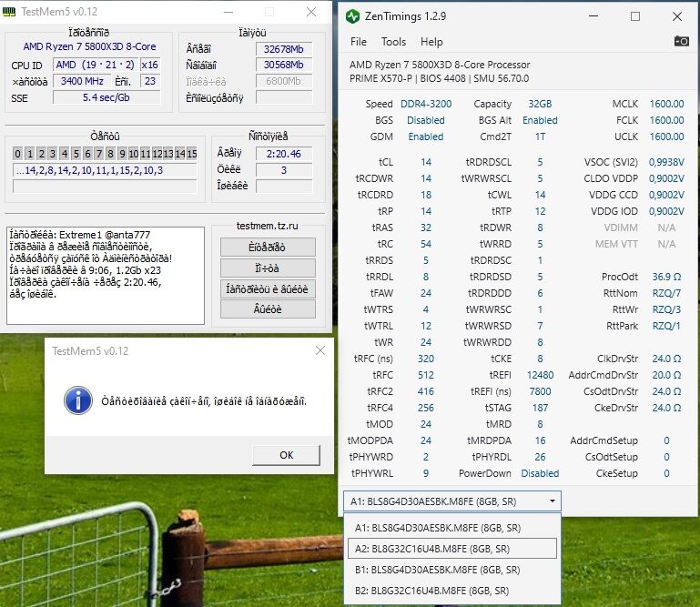
Task: Click the thread 8 box in TestMem5
Action: tap(110, 154)
